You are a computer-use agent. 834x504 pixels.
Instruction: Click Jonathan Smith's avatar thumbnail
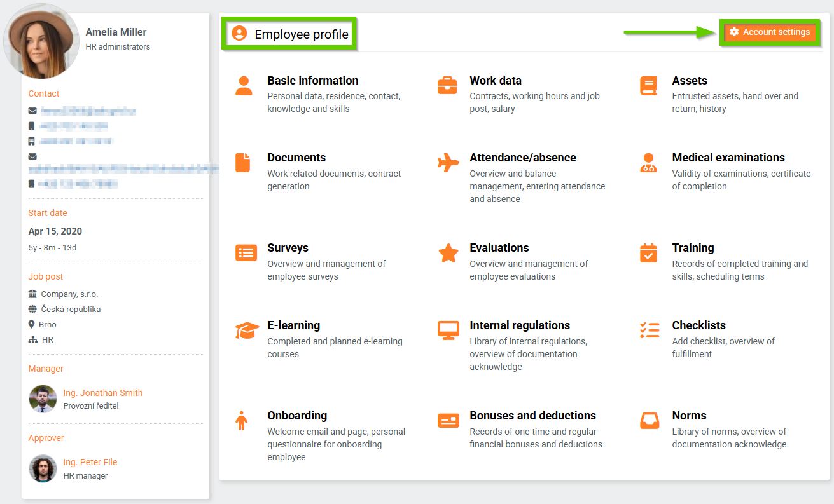(x=43, y=399)
